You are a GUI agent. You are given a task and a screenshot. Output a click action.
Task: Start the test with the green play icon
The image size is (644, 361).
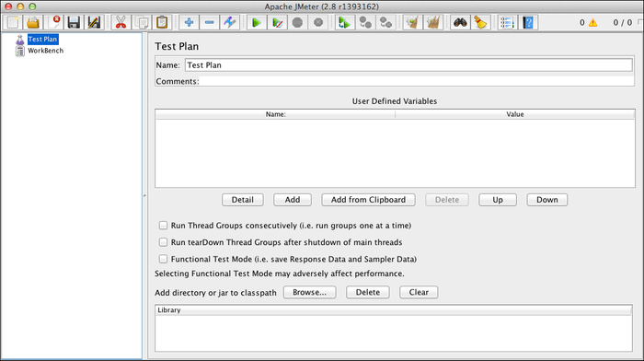pos(257,23)
